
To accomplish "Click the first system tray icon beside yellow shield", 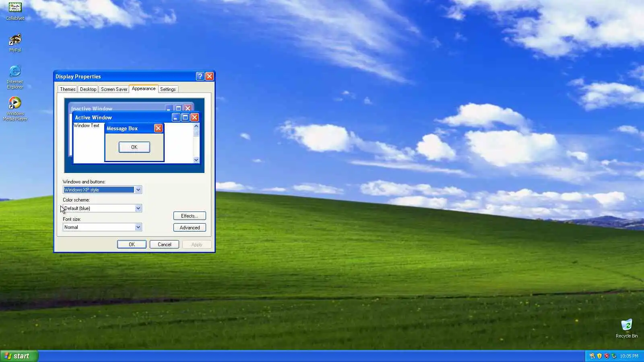I will [x=592, y=356].
